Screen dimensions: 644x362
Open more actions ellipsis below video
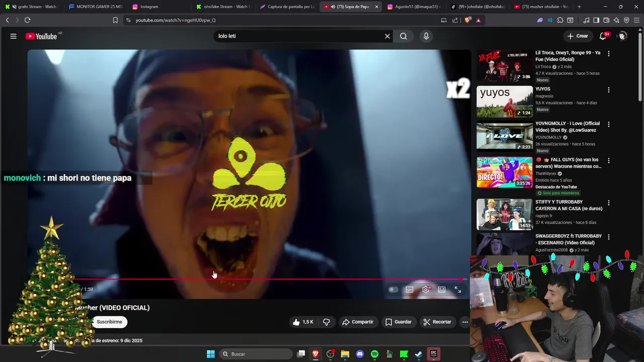click(x=465, y=322)
